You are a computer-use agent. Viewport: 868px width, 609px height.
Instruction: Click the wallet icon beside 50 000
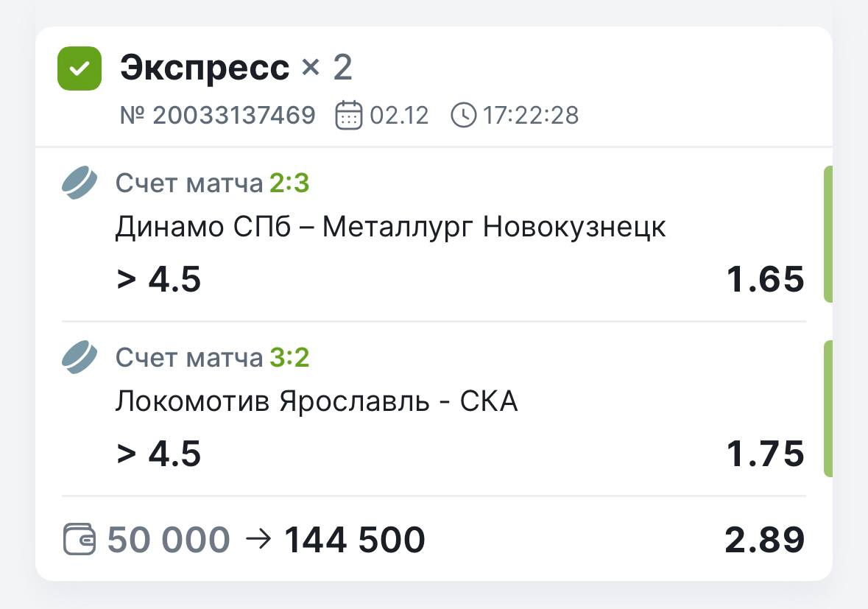coord(80,539)
